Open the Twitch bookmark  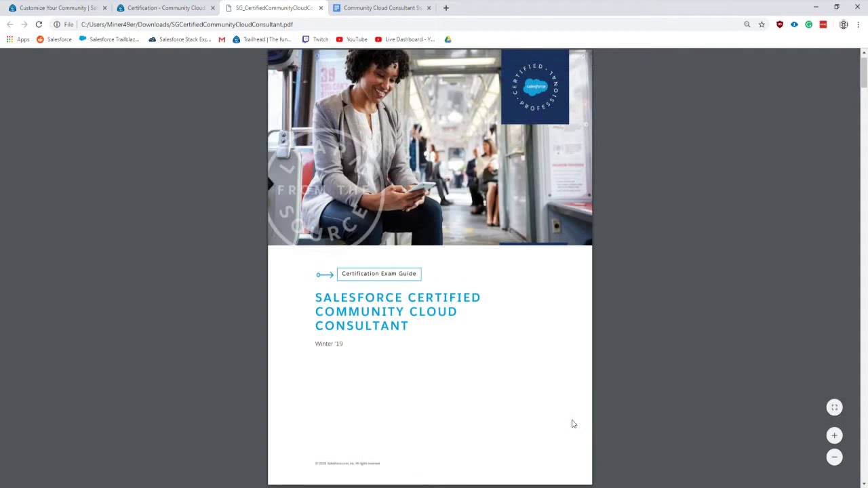[315, 39]
